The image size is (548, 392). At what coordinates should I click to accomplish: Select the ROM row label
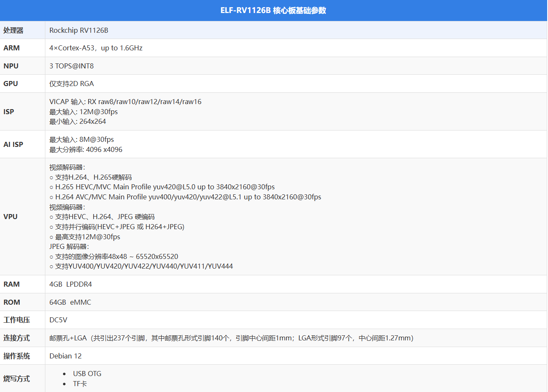click(x=12, y=302)
